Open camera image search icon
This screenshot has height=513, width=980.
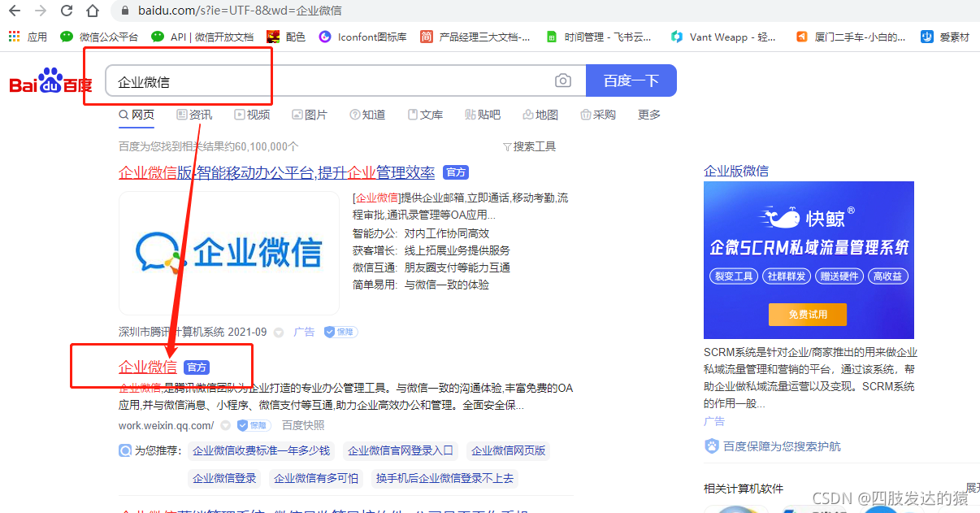[562, 80]
